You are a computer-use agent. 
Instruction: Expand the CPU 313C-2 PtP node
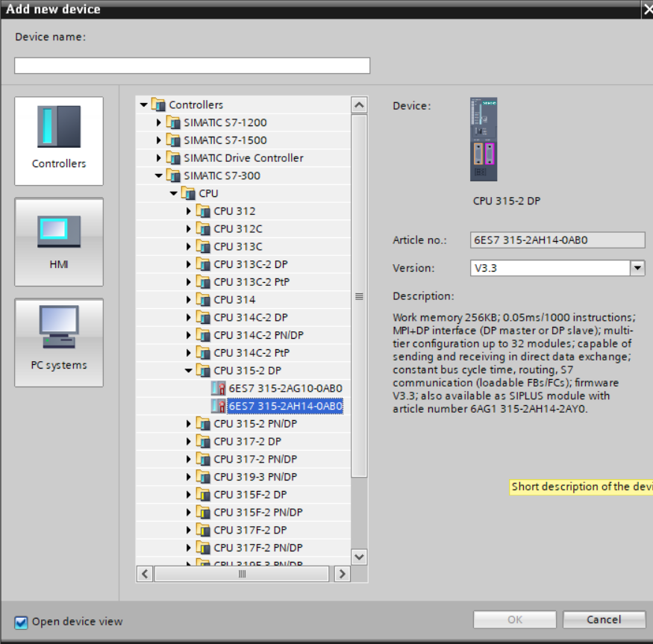[189, 282]
